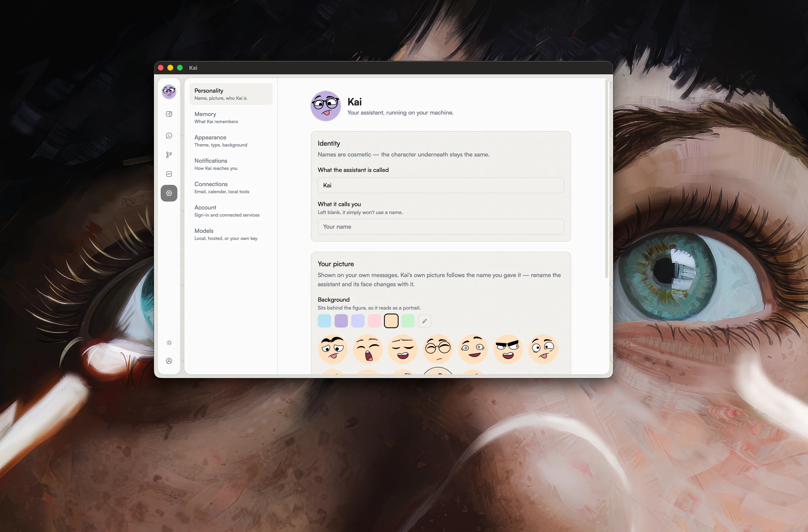
Task: Open Models settings
Action: pos(231,235)
